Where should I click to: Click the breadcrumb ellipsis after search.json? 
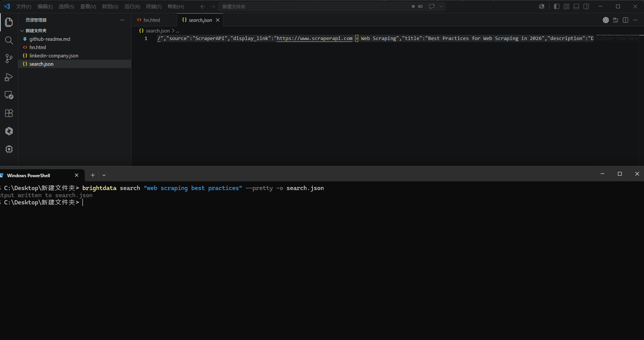(178, 31)
